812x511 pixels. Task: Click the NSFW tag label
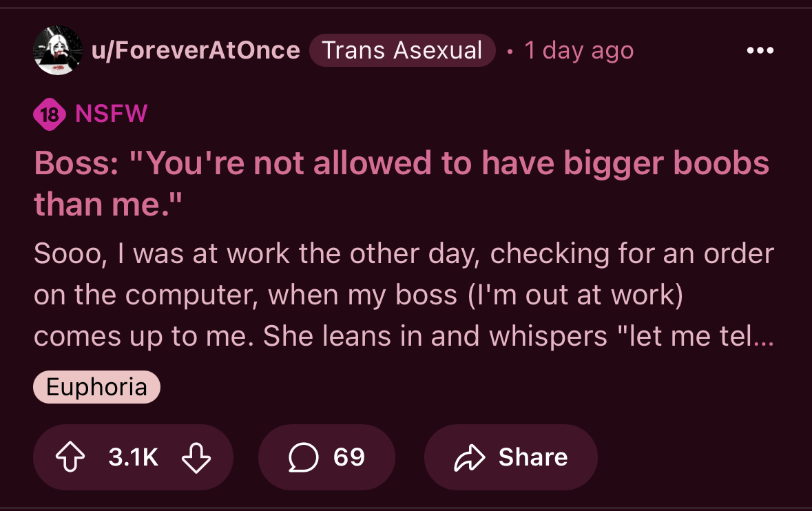point(112,114)
